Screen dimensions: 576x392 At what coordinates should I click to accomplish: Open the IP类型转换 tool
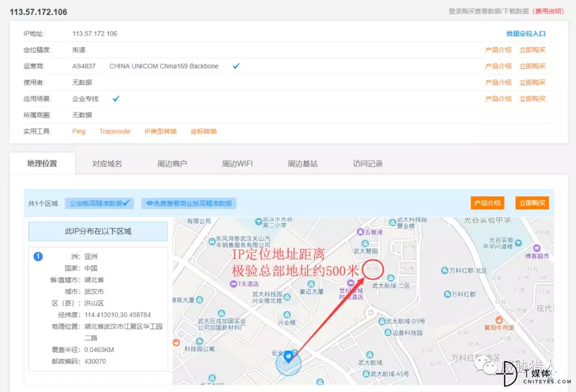tap(161, 131)
